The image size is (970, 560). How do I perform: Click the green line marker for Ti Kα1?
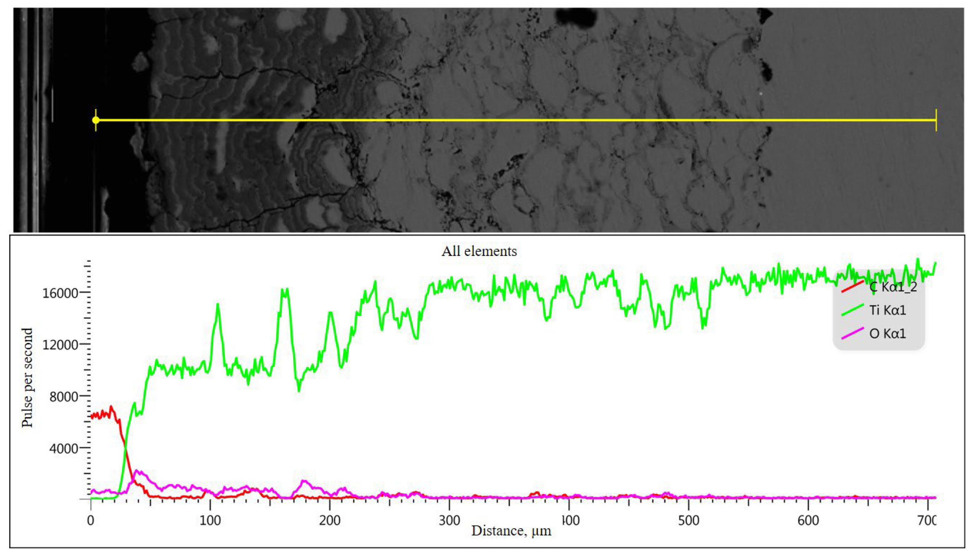click(x=852, y=310)
